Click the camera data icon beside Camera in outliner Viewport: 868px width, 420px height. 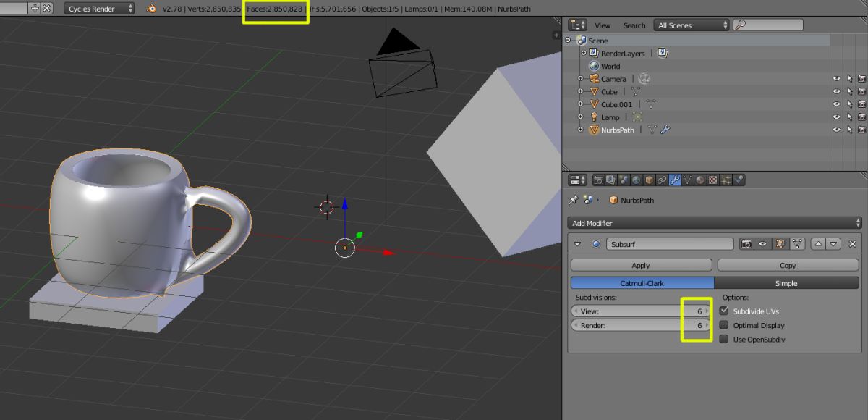point(644,79)
